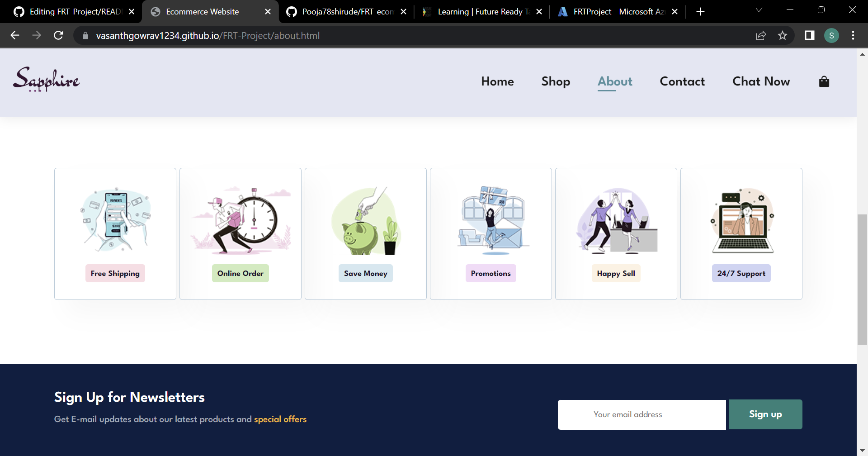The width and height of the screenshot is (868, 456).
Task: Open the Chrome three-dot menu
Action: pyautogui.click(x=854, y=35)
